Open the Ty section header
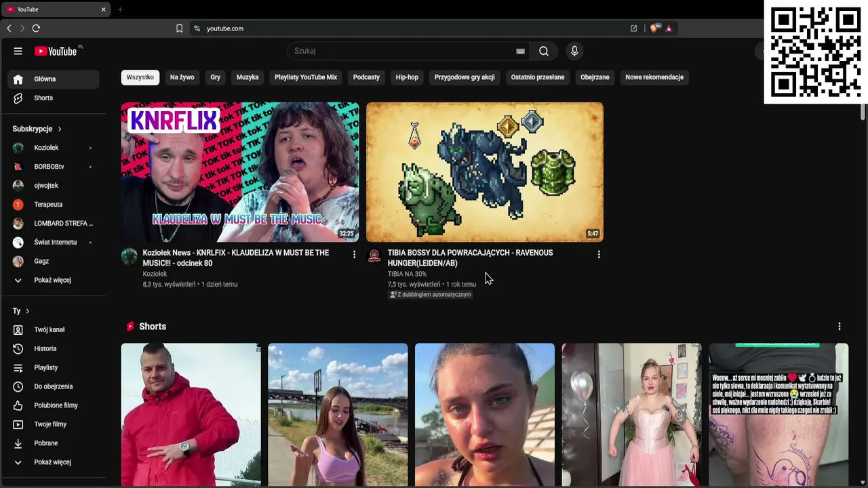This screenshot has height=488, width=868. [x=21, y=311]
